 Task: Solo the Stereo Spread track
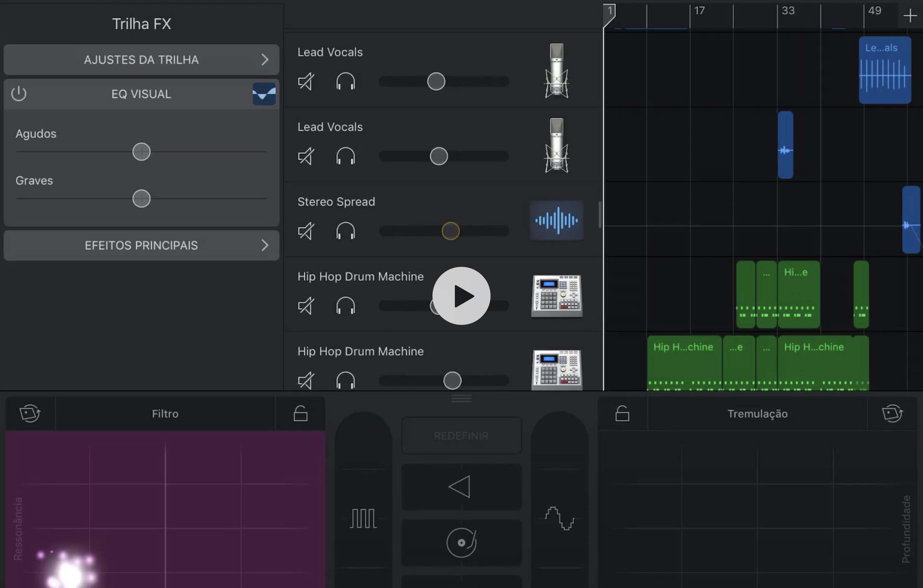(x=345, y=231)
